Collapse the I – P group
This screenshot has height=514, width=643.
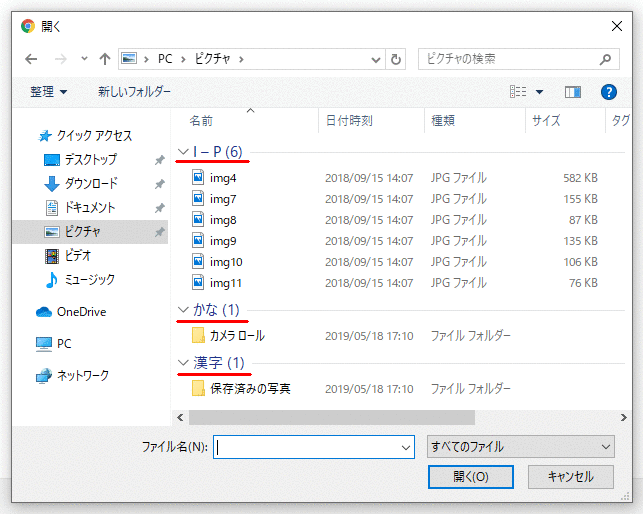tap(182, 153)
